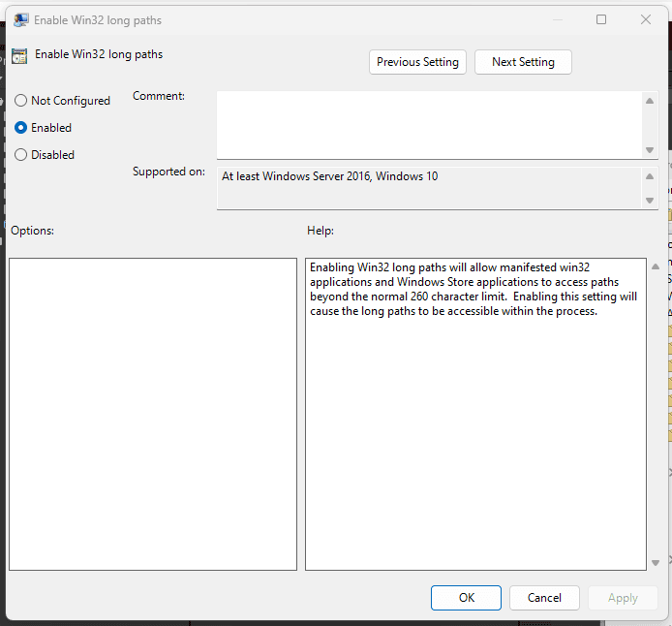The image size is (672, 626).
Task: Click into the Comment text box
Action: [429, 125]
